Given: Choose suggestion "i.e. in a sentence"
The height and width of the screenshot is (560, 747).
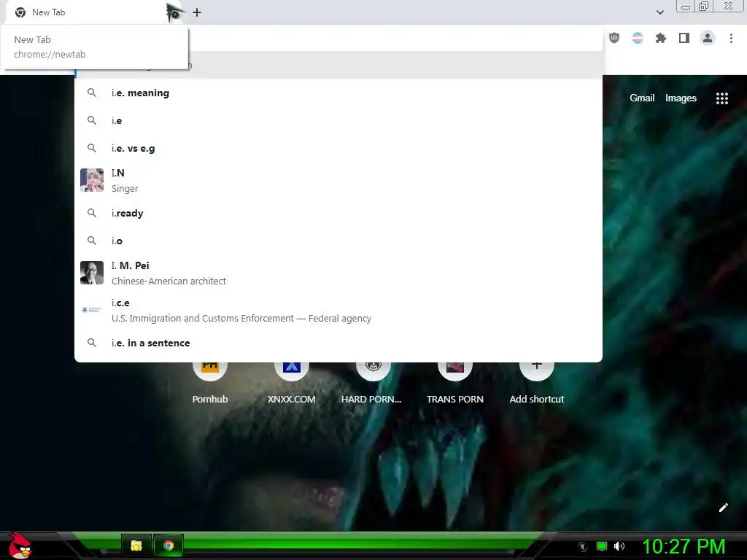Looking at the screenshot, I should (x=338, y=343).
